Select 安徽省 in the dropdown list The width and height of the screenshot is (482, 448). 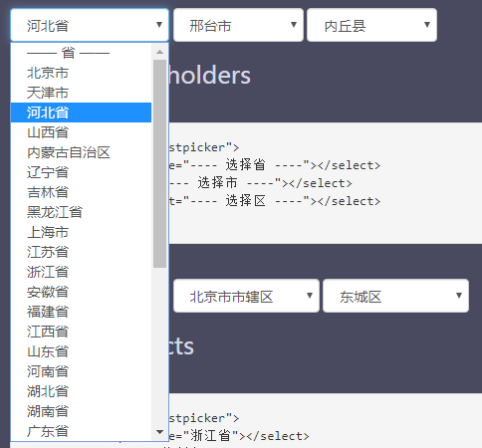tap(81, 292)
